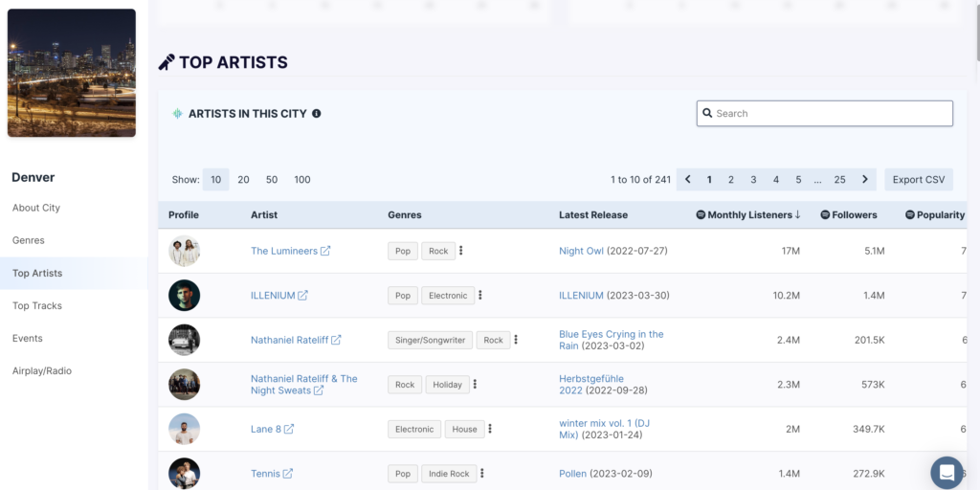980x490 pixels.
Task: Click ILLENIUM profile picture
Action: pos(185,295)
